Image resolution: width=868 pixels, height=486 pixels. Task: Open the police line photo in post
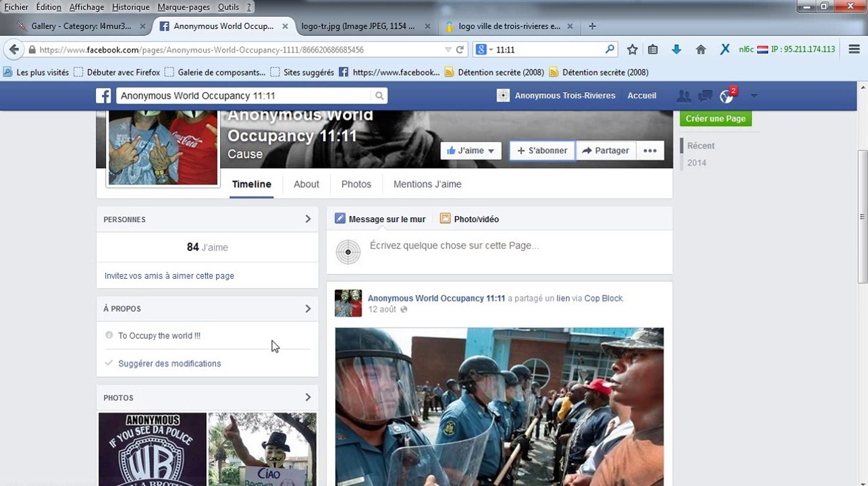tap(499, 407)
